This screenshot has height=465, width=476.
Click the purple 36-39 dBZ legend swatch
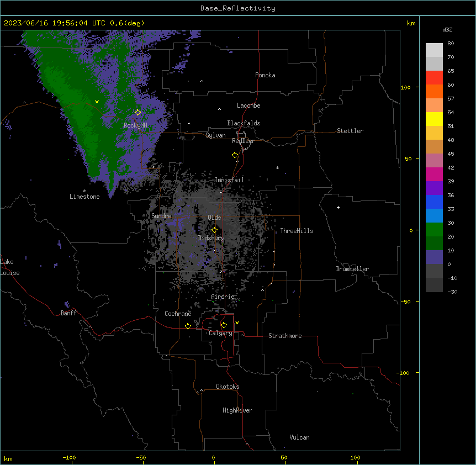pos(434,188)
